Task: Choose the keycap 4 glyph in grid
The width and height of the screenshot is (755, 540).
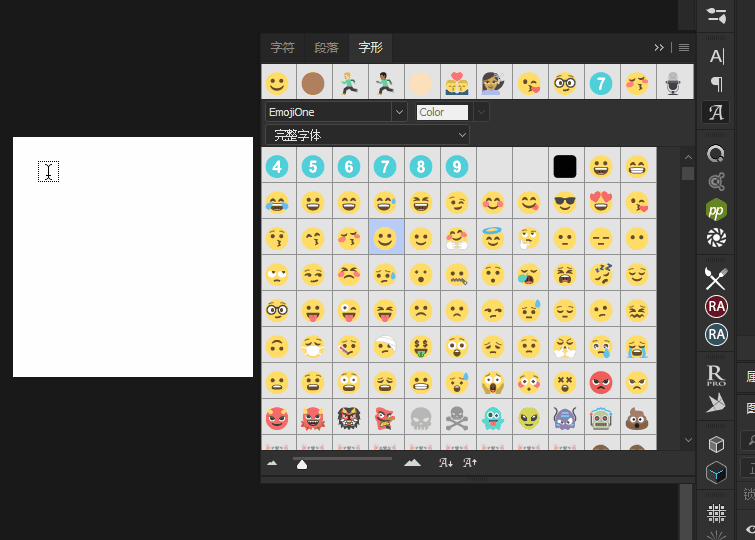Action: pyautogui.click(x=277, y=167)
